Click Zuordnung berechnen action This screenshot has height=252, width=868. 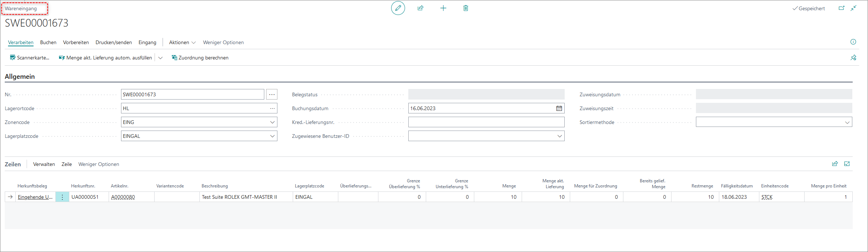200,58
